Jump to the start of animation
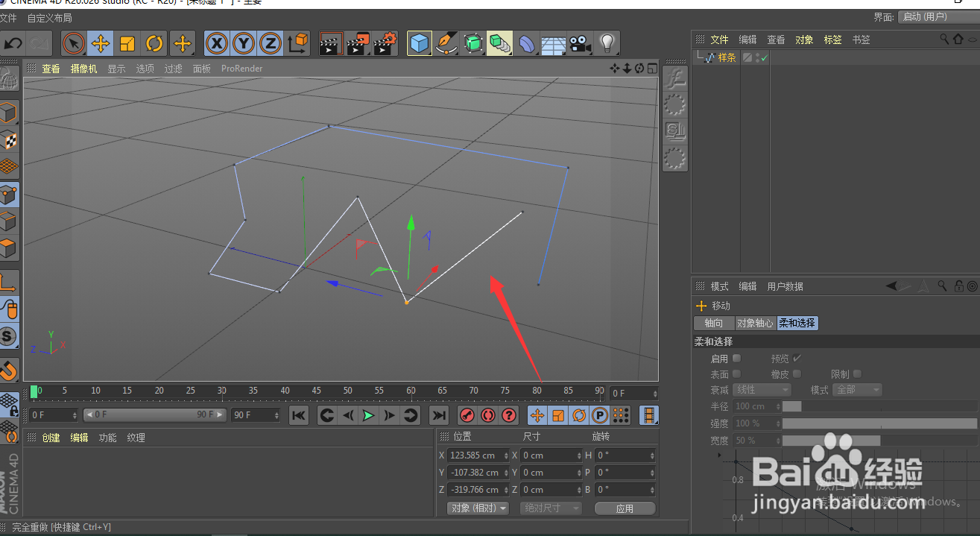Image resolution: width=980 pixels, height=536 pixels. [x=299, y=415]
